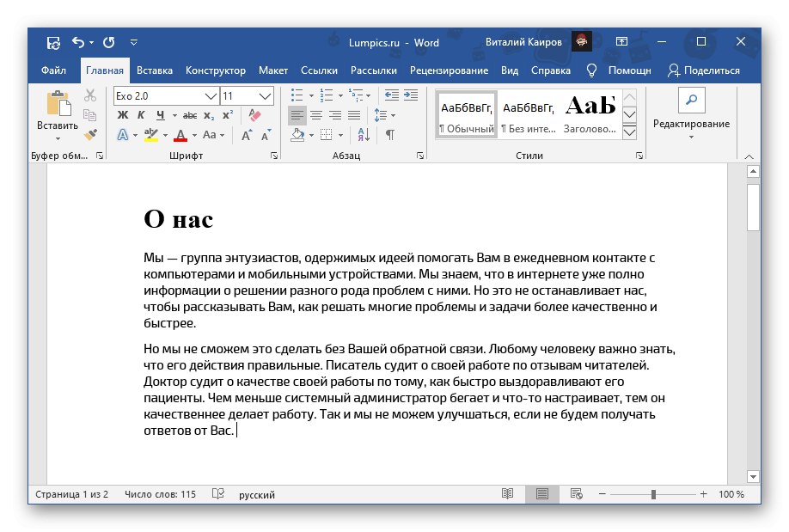Switch to the Вставка tab
The height and width of the screenshot is (532, 789).
(155, 70)
